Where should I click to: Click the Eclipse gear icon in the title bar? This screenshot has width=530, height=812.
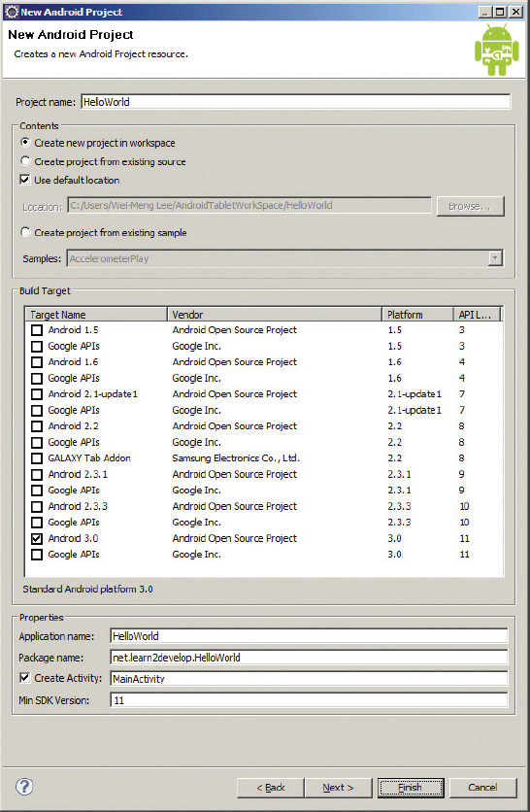(11, 12)
